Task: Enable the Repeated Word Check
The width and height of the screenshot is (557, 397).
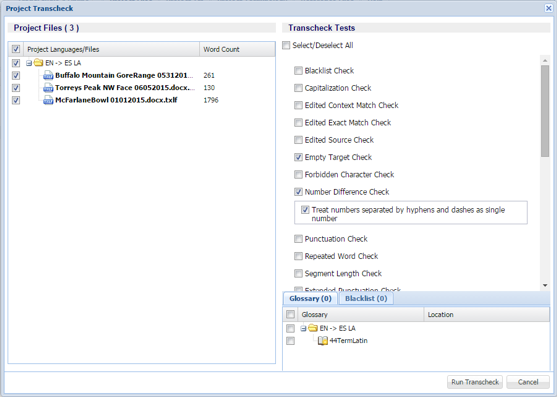Action: (298, 256)
